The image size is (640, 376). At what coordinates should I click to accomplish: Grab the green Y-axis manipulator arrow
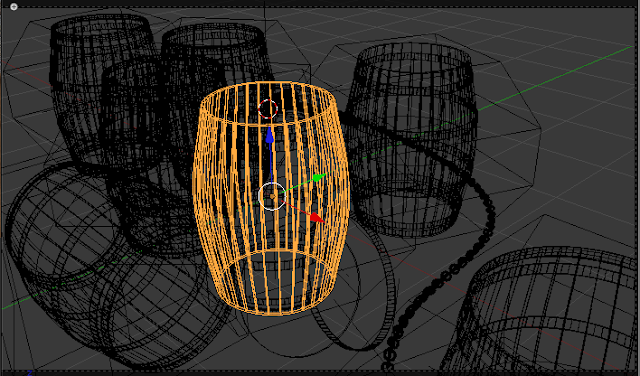pos(319,178)
